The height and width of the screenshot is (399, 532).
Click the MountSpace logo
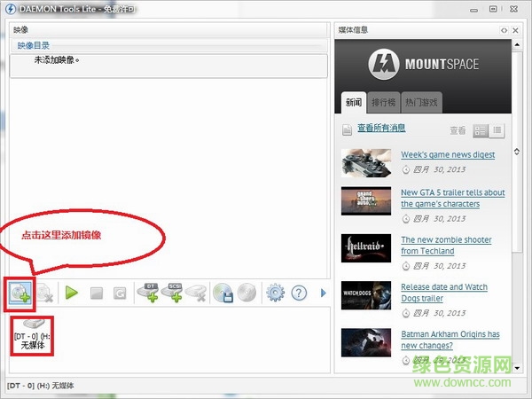424,64
